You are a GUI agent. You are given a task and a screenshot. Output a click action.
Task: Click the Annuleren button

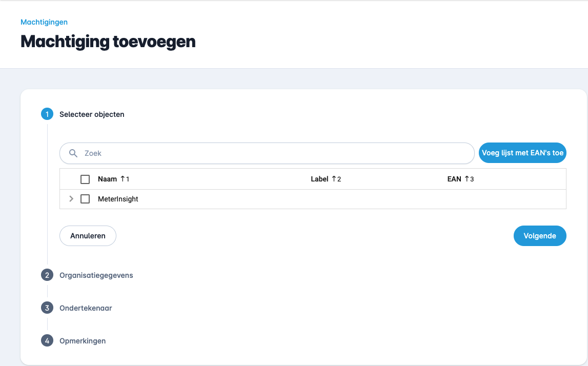pyautogui.click(x=88, y=236)
